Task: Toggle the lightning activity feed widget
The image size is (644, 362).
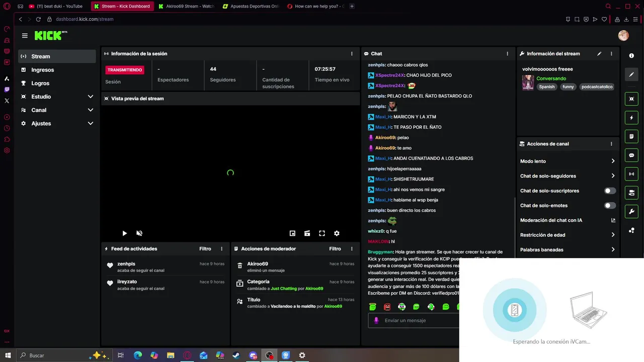Action: click(631, 118)
